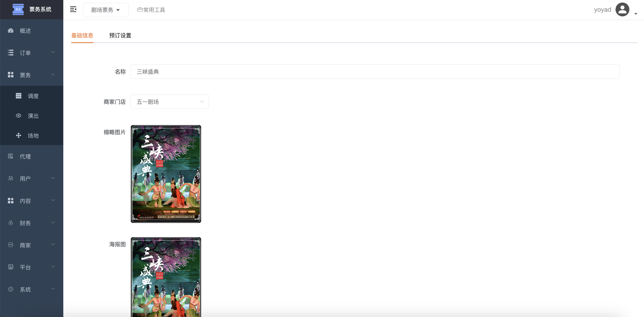This screenshot has width=644, height=317.
Task: Click the 场地 move icon
Action: (x=18, y=135)
